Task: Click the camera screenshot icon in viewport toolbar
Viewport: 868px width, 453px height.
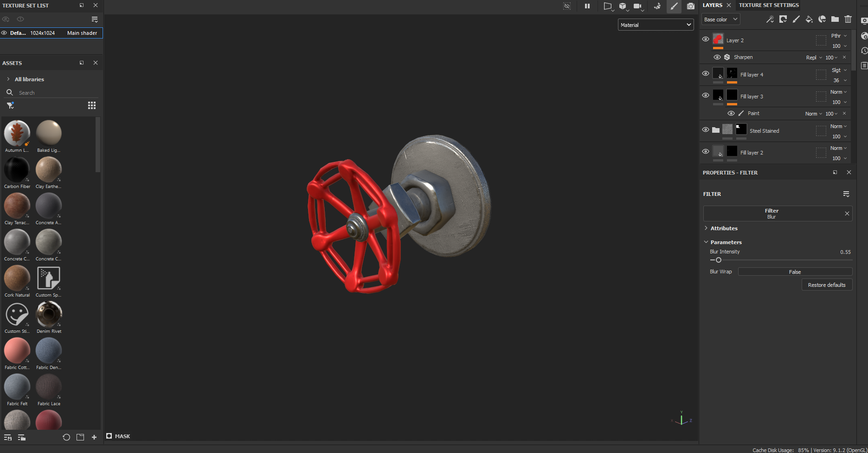Action: tap(691, 6)
